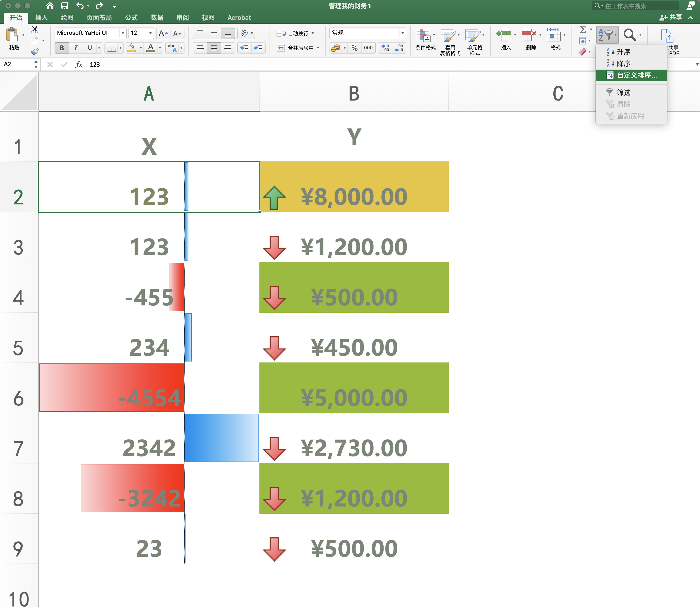The height and width of the screenshot is (607, 700).
Task: Cancel entry with the formula bar X
Action: coord(50,64)
